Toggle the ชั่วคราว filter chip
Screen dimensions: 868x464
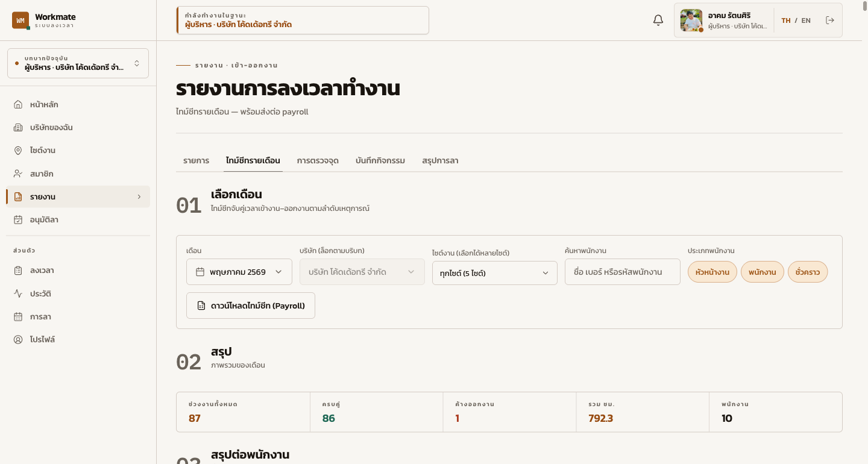coord(808,272)
